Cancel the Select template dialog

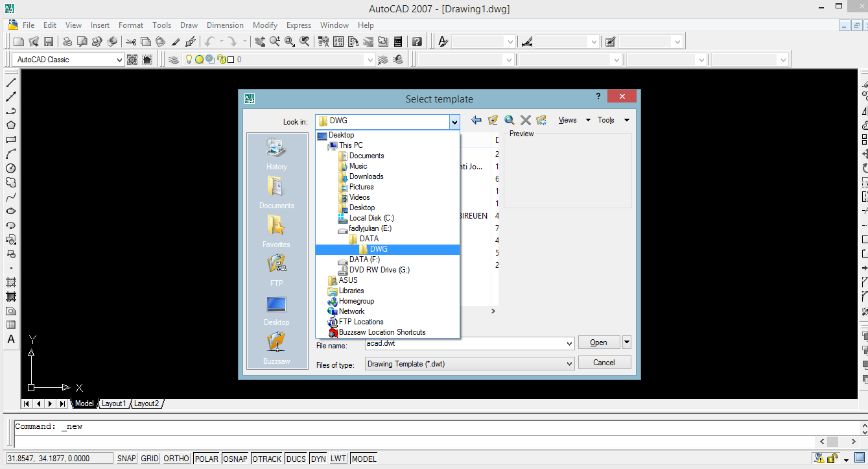tap(604, 362)
